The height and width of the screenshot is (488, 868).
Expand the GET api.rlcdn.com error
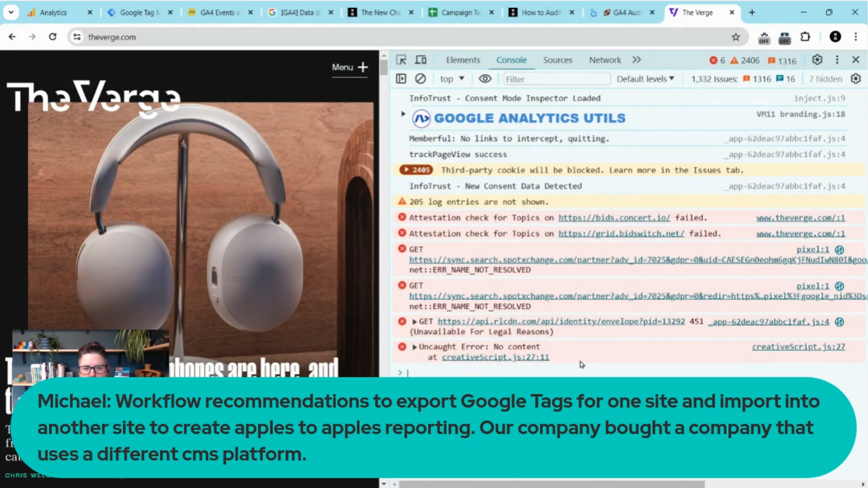point(414,322)
